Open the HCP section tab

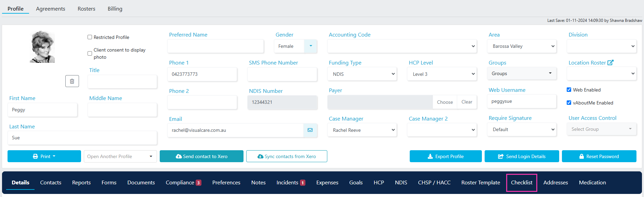[x=379, y=183]
